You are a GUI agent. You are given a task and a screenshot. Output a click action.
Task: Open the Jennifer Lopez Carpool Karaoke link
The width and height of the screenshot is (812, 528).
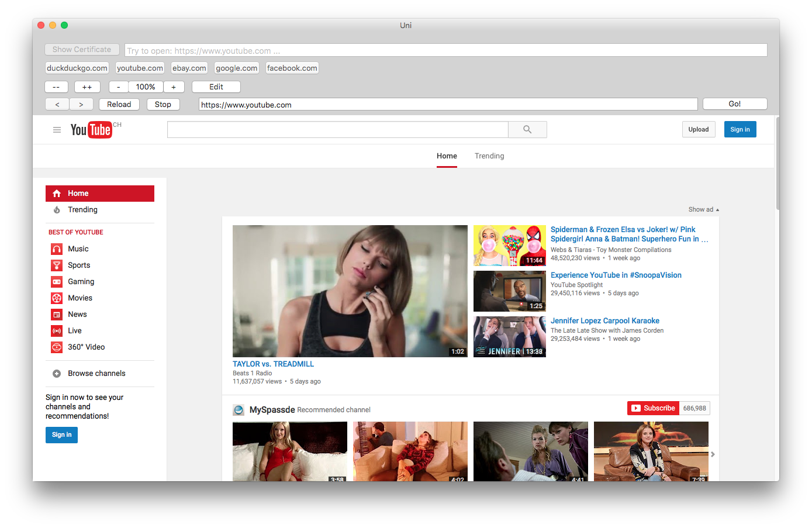tap(604, 321)
